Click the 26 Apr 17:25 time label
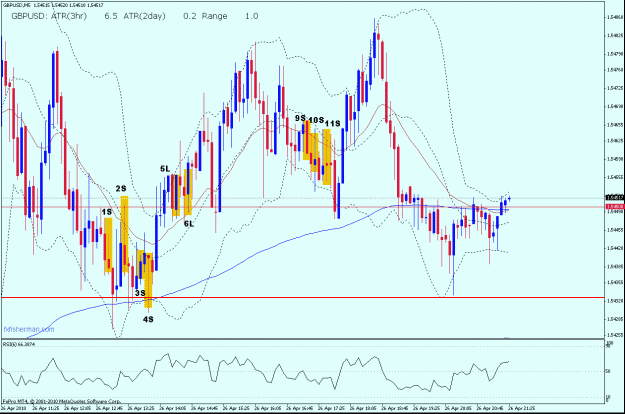Screen dimensions: 625x414 point(332,408)
